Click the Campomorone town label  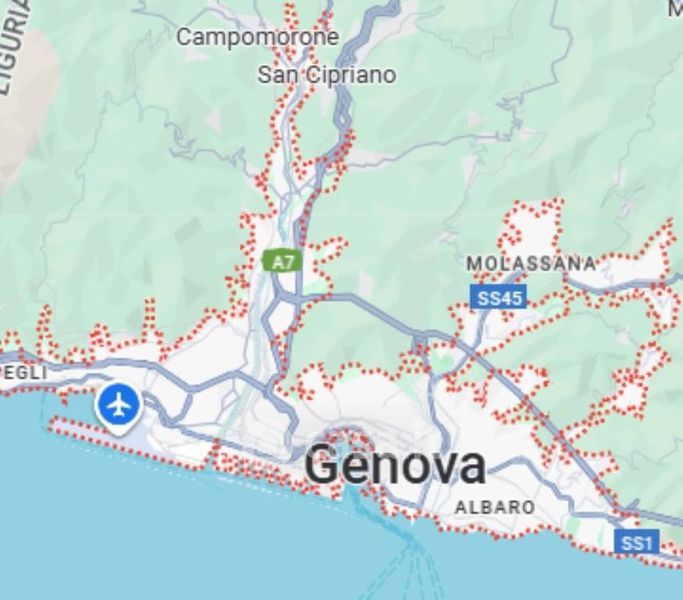click(257, 37)
